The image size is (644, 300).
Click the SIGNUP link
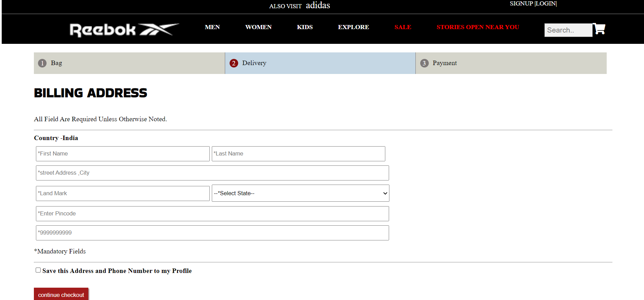tap(521, 3)
